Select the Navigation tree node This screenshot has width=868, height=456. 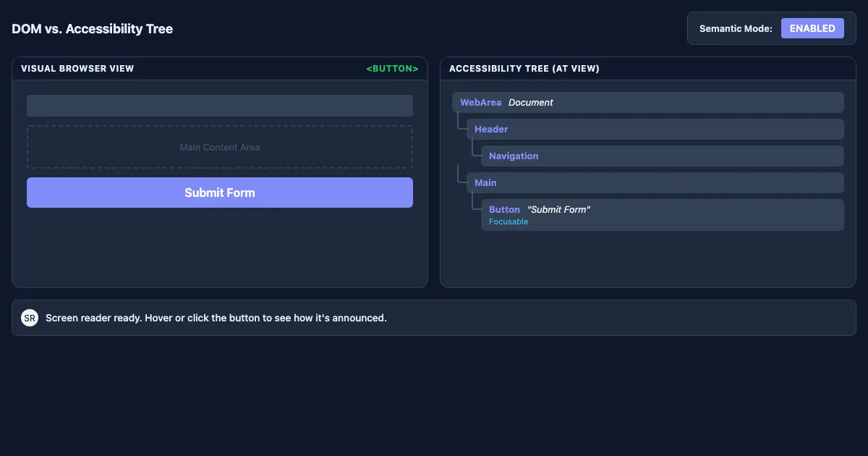[x=663, y=156]
